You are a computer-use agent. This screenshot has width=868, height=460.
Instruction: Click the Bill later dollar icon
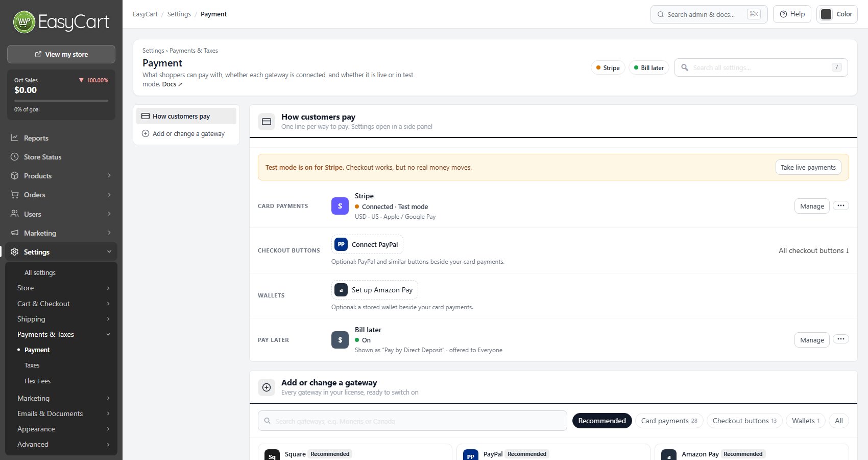pos(340,340)
